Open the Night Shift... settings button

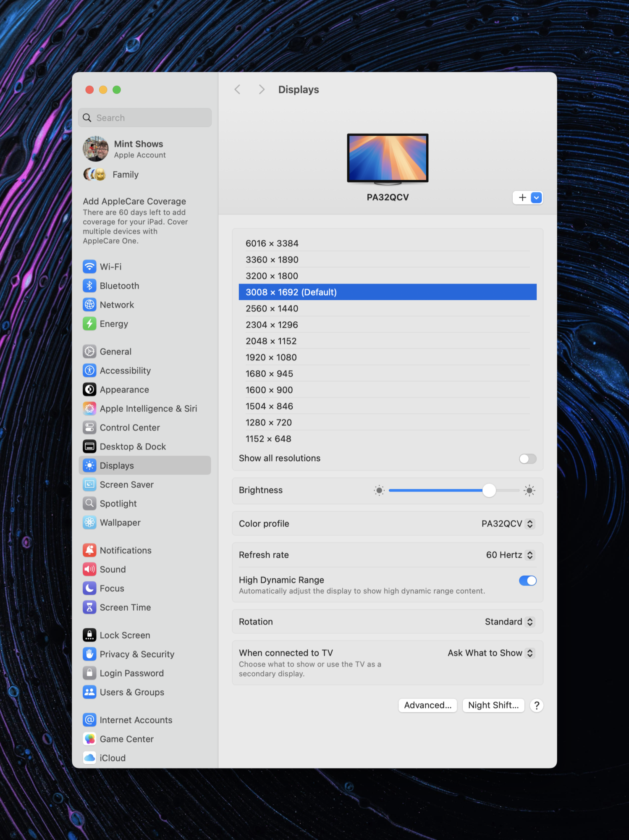(493, 705)
